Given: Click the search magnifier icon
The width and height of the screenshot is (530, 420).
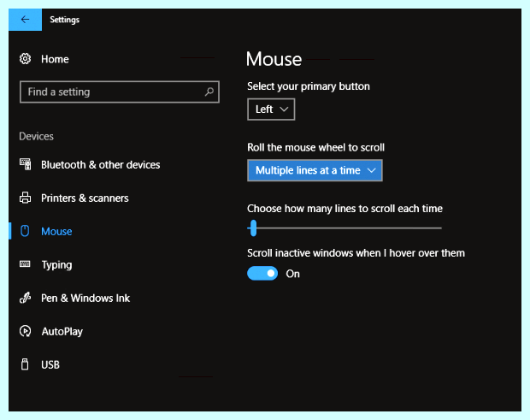Looking at the screenshot, I should (x=209, y=92).
